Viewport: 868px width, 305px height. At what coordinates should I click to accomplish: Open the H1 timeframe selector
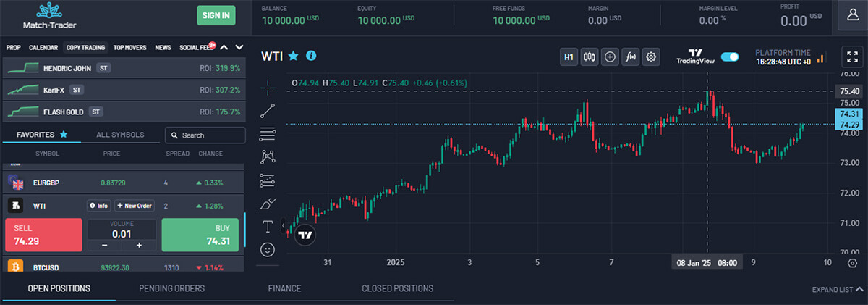pos(569,57)
